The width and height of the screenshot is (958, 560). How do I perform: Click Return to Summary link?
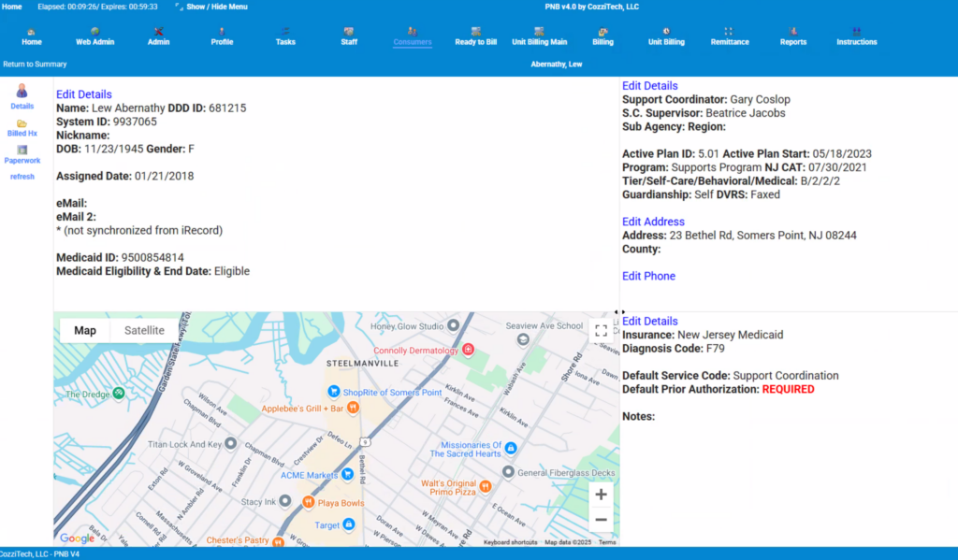click(x=35, y=64)
